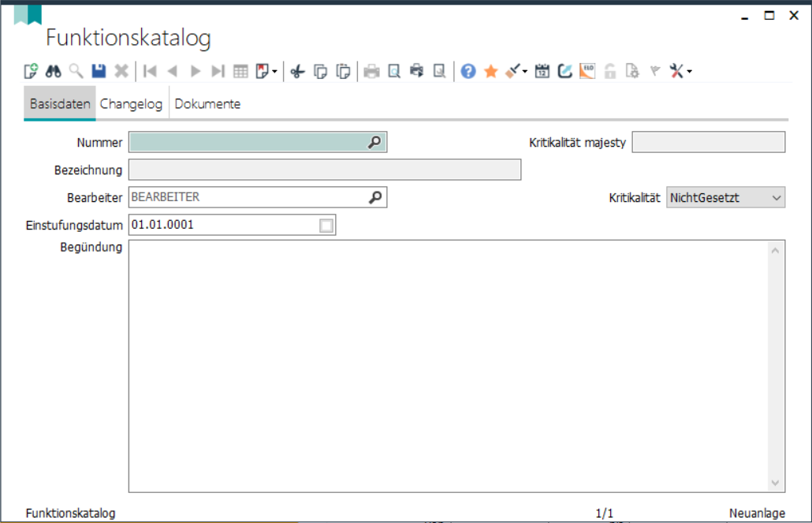812x523 pixels.
Task: Click the greyed magnifying glass toolbar icon
Action: click(76, 71)
